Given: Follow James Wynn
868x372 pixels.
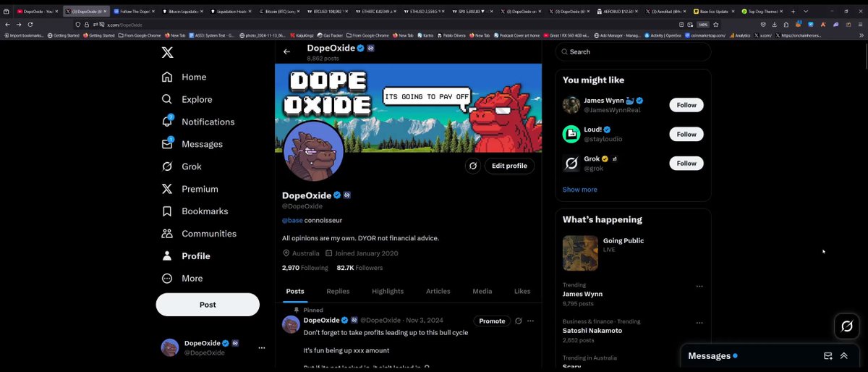Looking at the screenshot, I should tap(686, 105).
